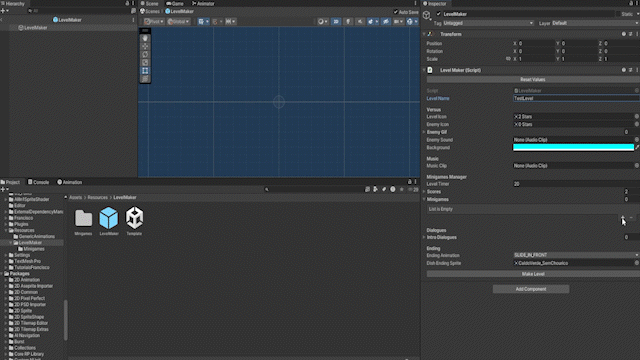640x360 pixels.
Task: Select the Scale tool in Scene view
Action: tap(145, 62)
